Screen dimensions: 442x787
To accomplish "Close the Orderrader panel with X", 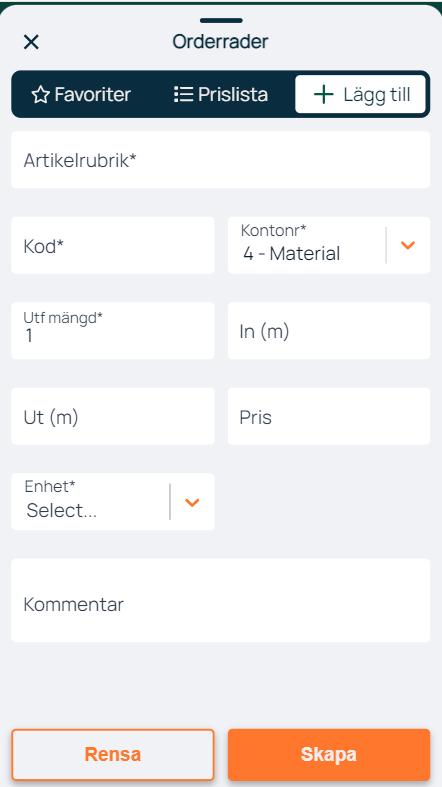I will click(31, 42).
